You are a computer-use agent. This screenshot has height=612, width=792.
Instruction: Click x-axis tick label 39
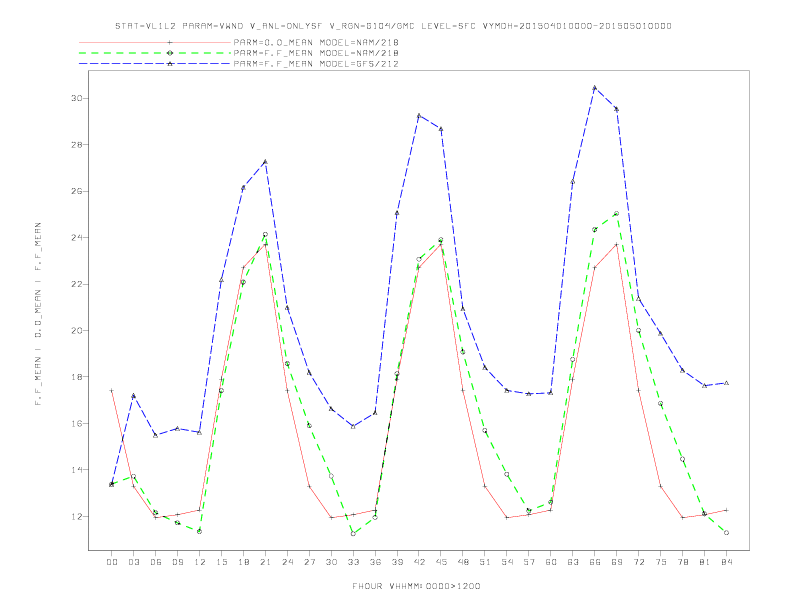[397, 562]
